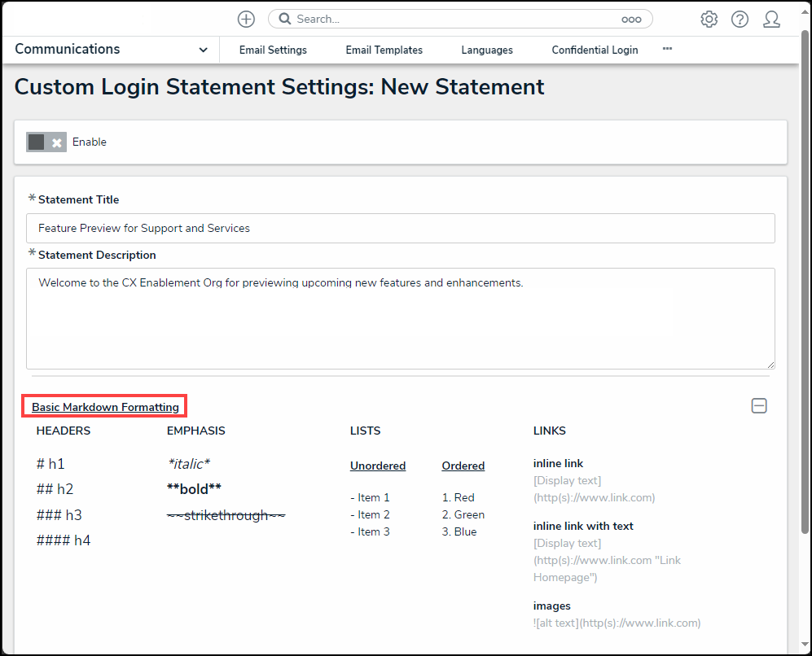812x656 pixels.
Task: Open the admin settings gear icon
Action: (709, 20)
